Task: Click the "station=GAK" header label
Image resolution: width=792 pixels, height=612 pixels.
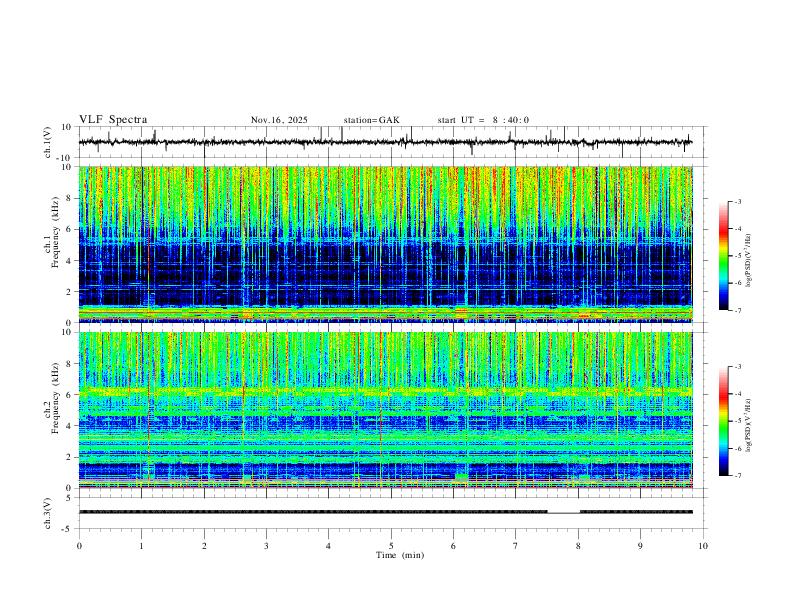Action: [x=371, y=120]
